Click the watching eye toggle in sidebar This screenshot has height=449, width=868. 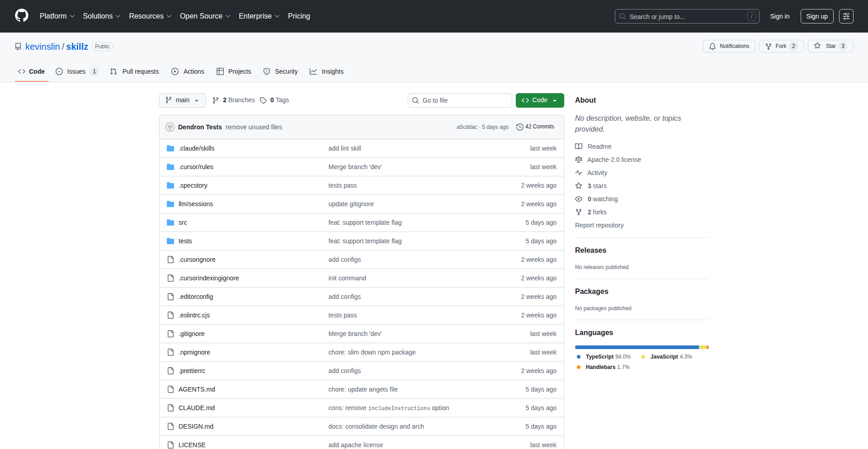pyautogui.click(x=579, y=199)
